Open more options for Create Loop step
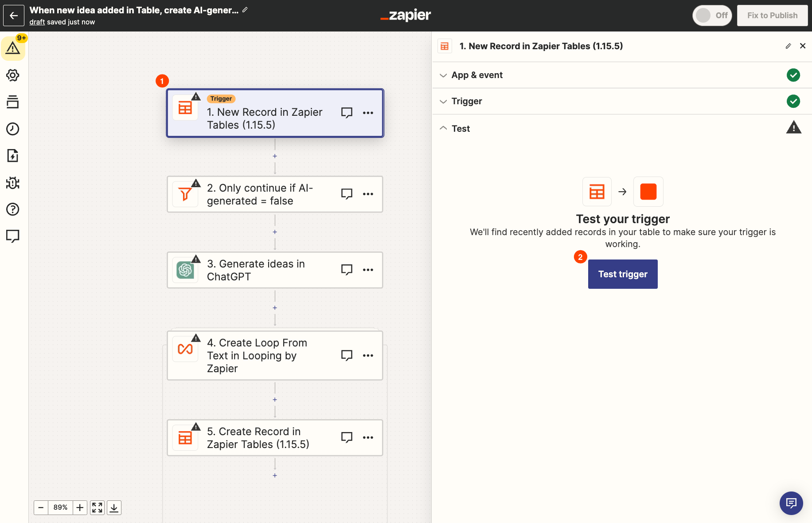812x523 pixels. (368, 355)
